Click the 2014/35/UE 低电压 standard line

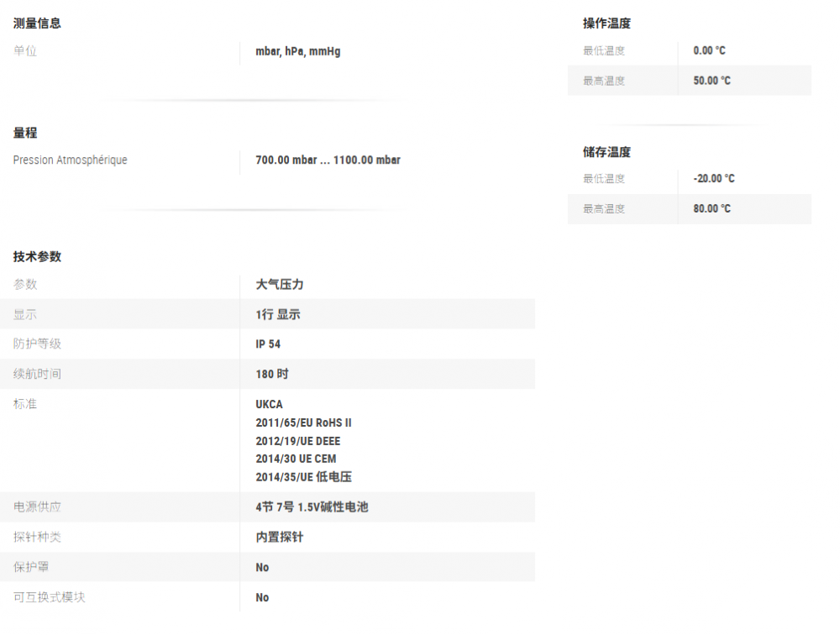tap(303, 477)
